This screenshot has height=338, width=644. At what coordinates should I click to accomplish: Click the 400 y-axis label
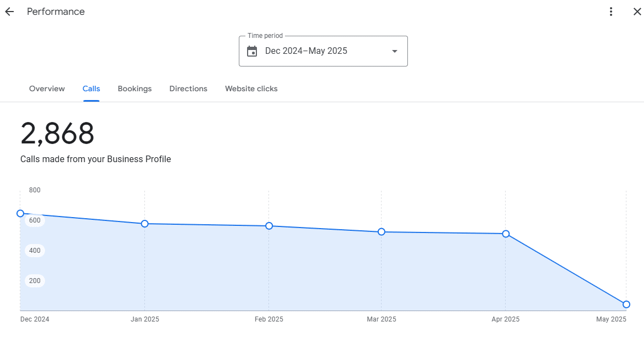35,251
